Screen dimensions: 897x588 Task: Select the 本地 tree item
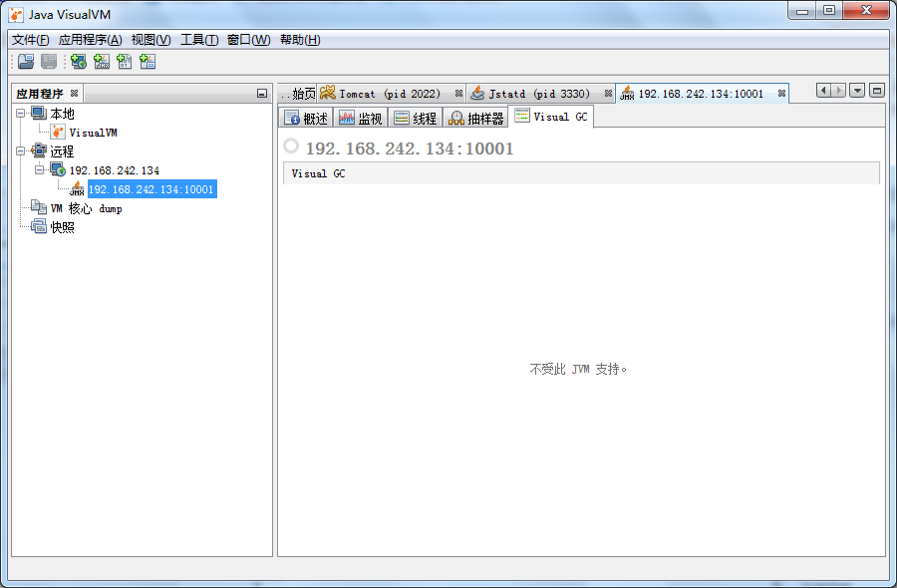point(62,114)
